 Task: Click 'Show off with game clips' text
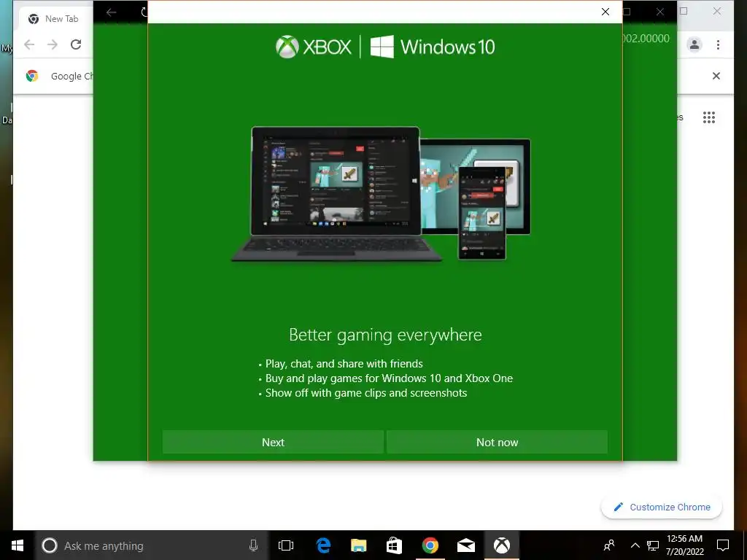tap(366, 393)
